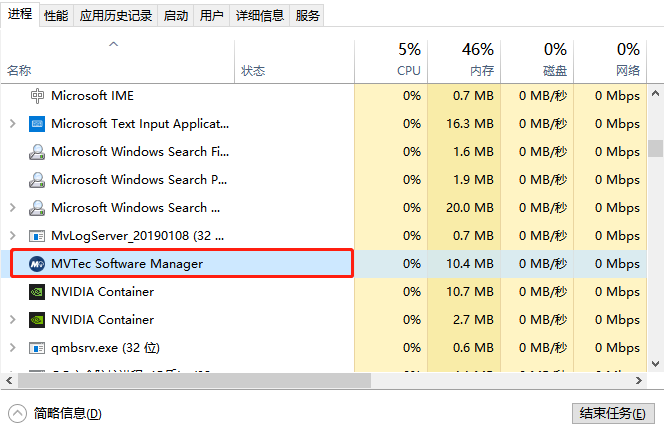This screenshot has height=438, width=664.
Task: Select the MvLogServer_20190108 (32 ... name
Action: coord(138,236)
